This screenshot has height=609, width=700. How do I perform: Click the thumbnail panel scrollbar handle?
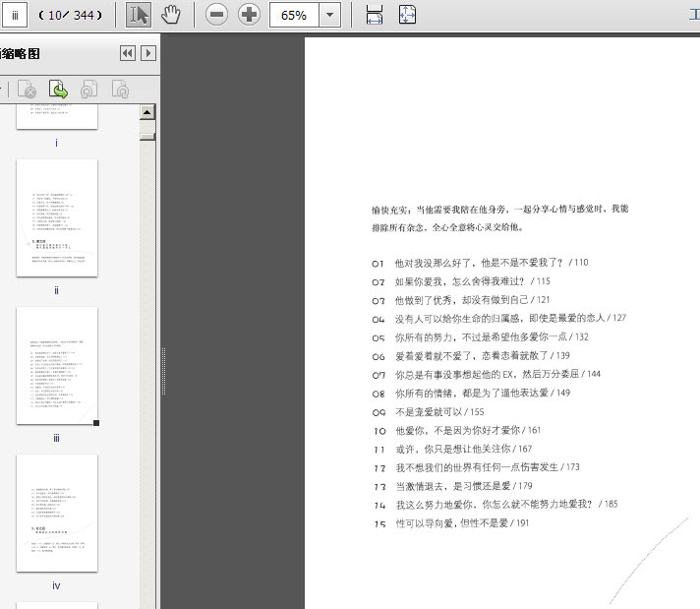pyautogui.click(x=147, y=137)
